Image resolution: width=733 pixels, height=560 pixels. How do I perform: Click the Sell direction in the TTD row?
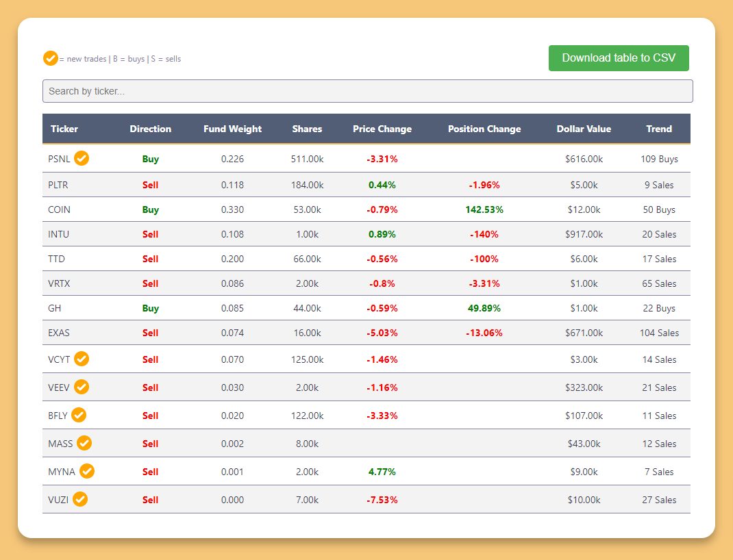(150, 259)
